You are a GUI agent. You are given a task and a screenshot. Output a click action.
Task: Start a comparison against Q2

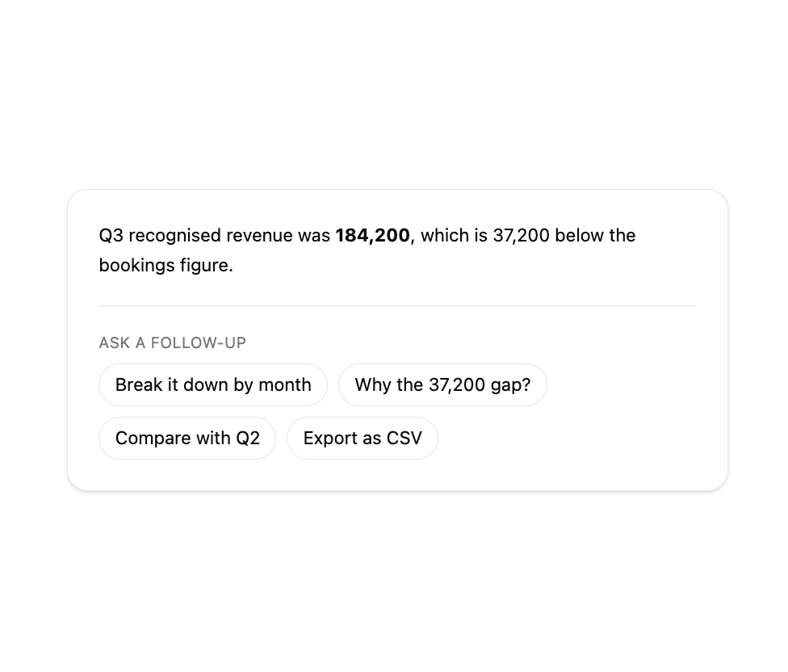pos(187,439)
